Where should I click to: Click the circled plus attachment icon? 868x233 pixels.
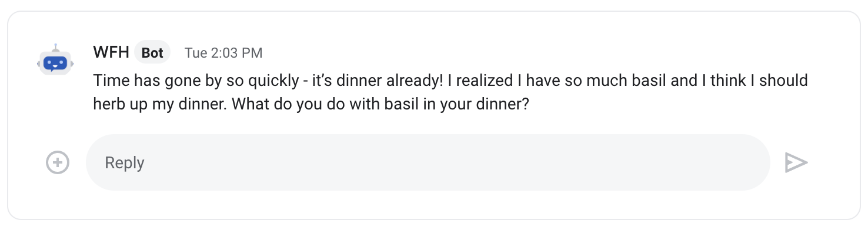58,162
